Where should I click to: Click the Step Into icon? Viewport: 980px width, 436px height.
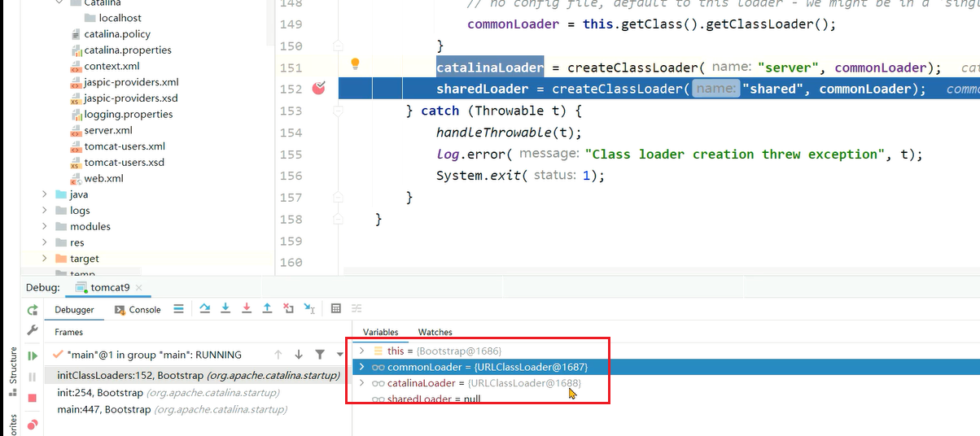225,309
